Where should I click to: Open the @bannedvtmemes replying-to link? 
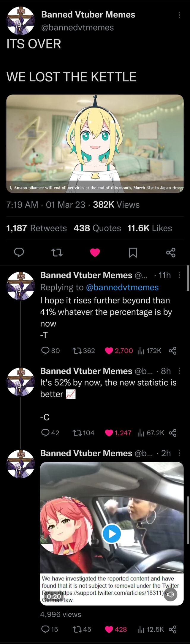[x=121, y=287]
